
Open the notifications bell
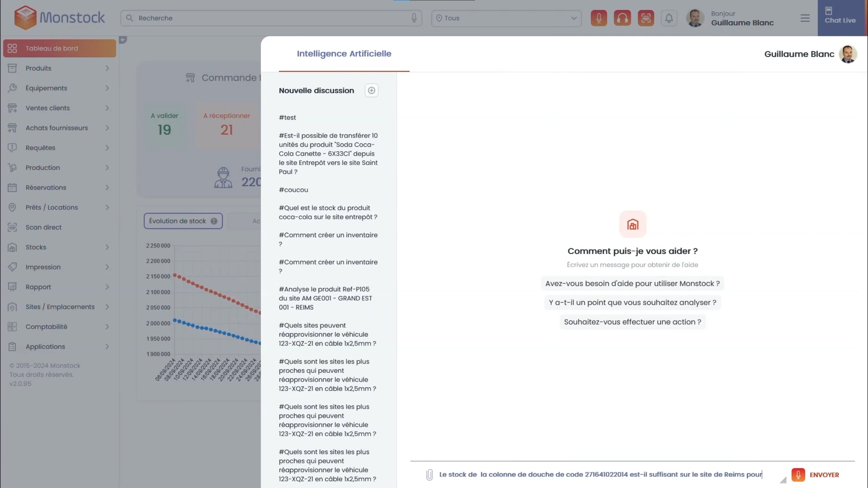pyautogui.click(x=669, y=18)
